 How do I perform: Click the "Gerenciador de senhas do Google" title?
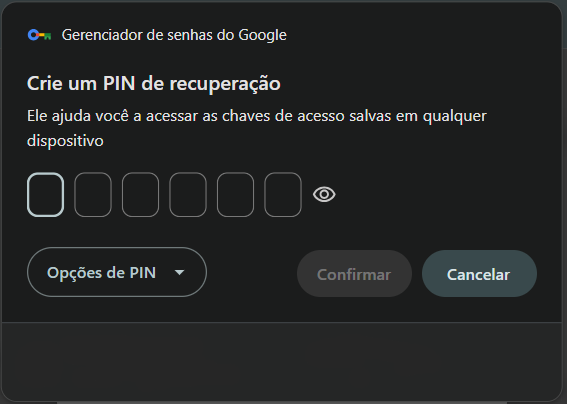pos(174,35)
